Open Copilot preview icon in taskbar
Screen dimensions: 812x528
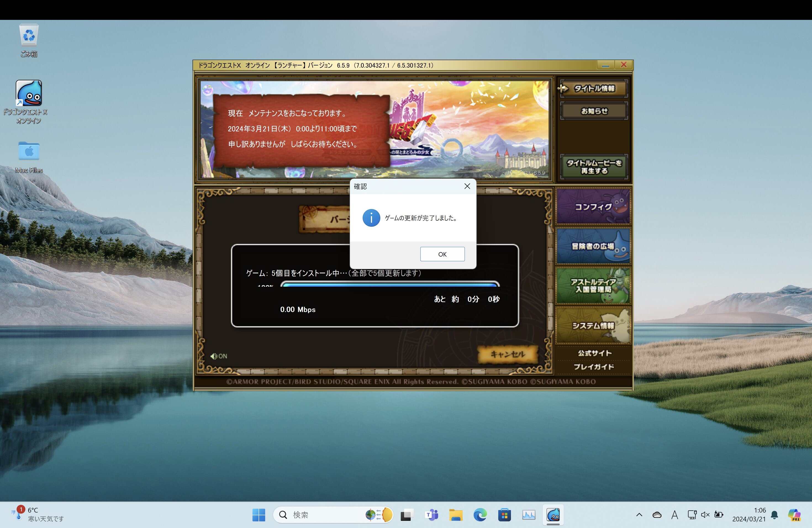(x=794, y=515)
